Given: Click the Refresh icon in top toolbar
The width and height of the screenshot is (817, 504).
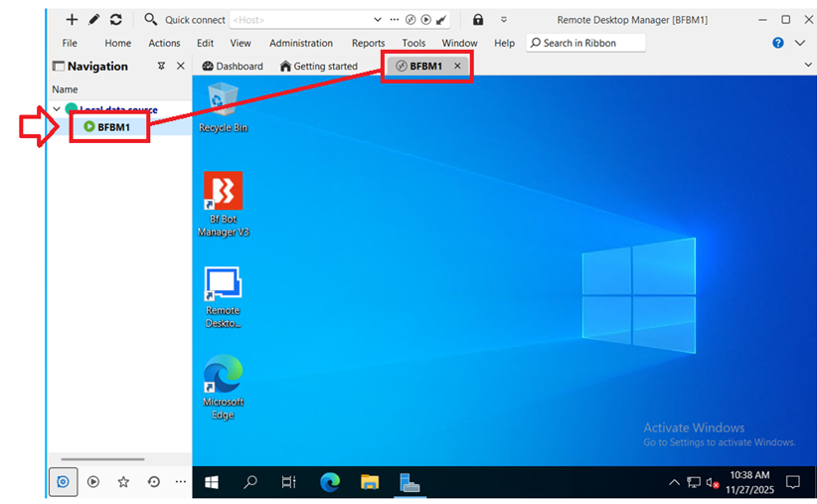Looking at the screenshot, I should [x=116, y=19].
